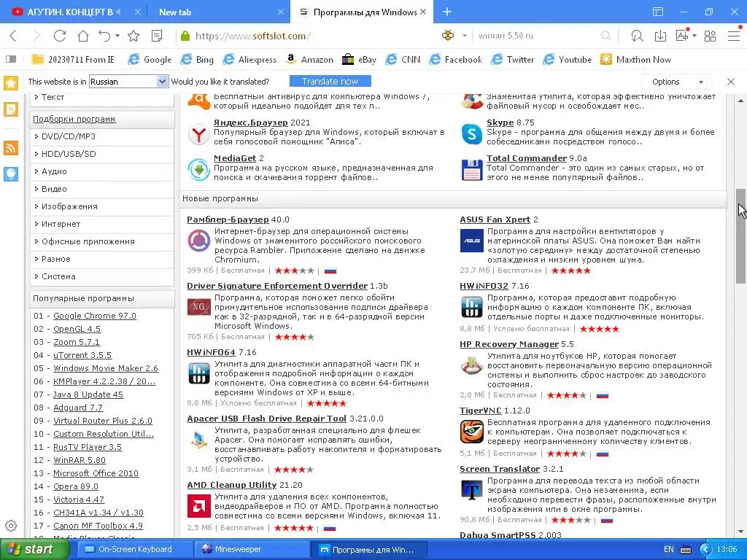Open the new tab plus button

coord(447,12)
